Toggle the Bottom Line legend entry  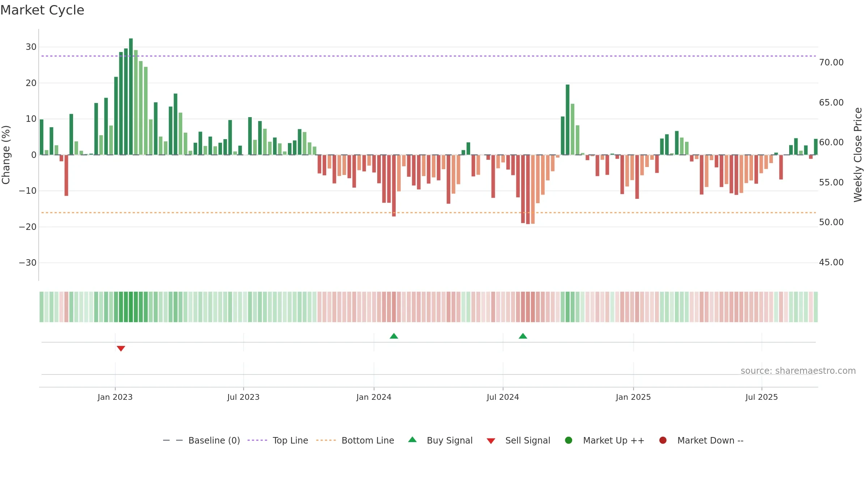tap(355, 440)
